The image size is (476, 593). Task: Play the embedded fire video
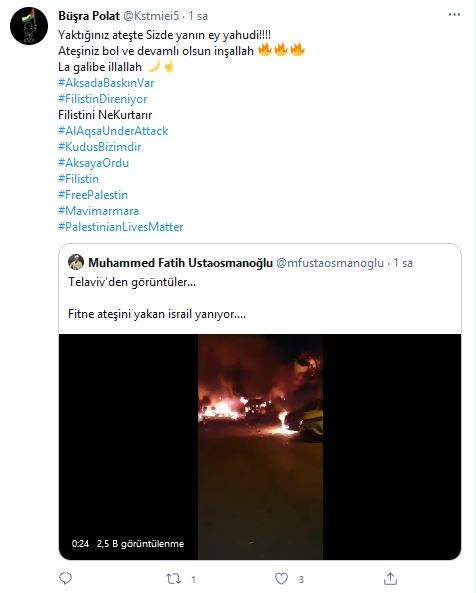260,447
